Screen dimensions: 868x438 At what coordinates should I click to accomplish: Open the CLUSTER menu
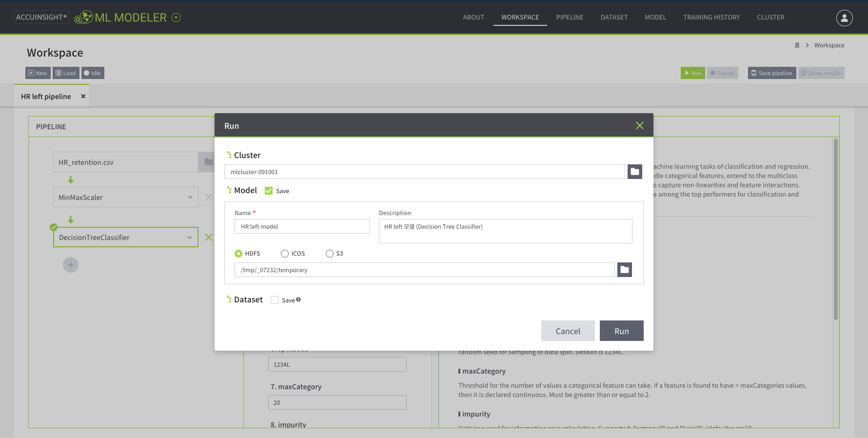pos(770,17)
